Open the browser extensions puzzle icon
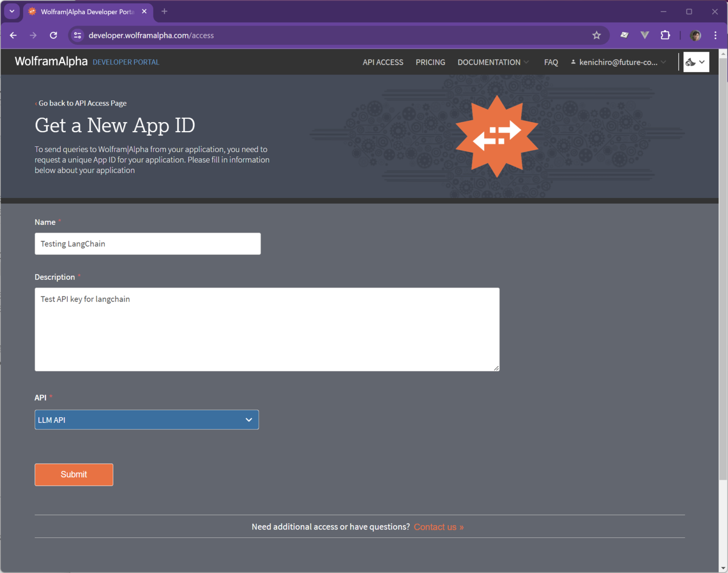 (x=665, y=36)
